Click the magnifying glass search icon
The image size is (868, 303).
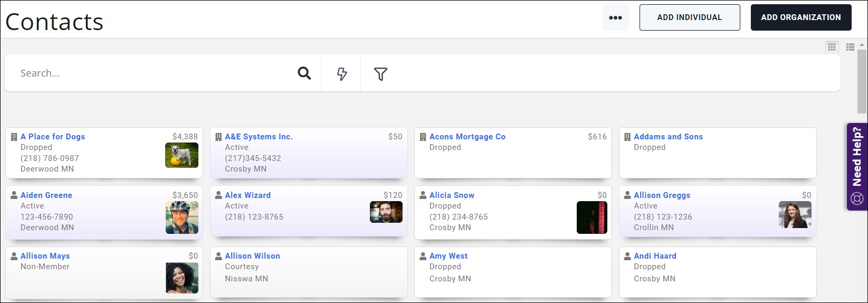pos(304,73)
